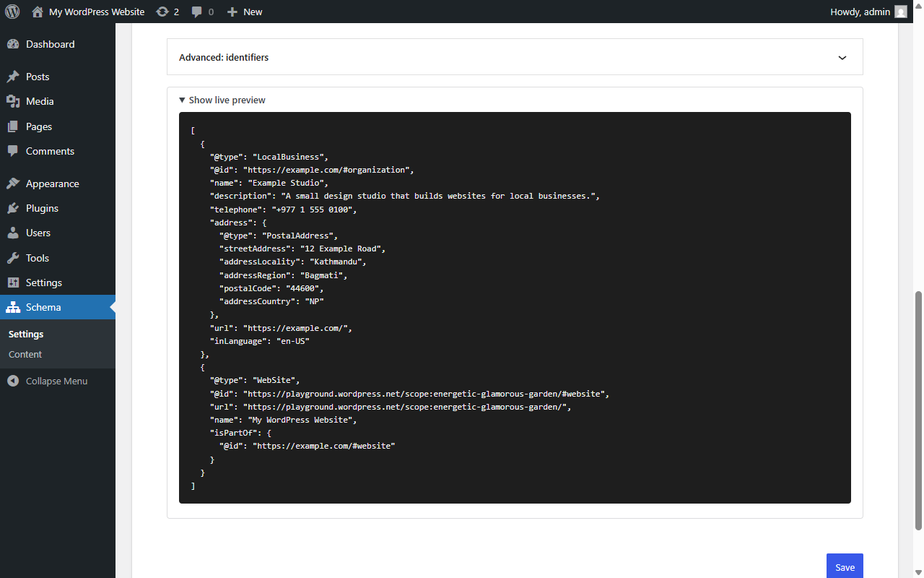Click the Advanced: identifiers heading text
The image size is (924, 578).
click(224, 57)
